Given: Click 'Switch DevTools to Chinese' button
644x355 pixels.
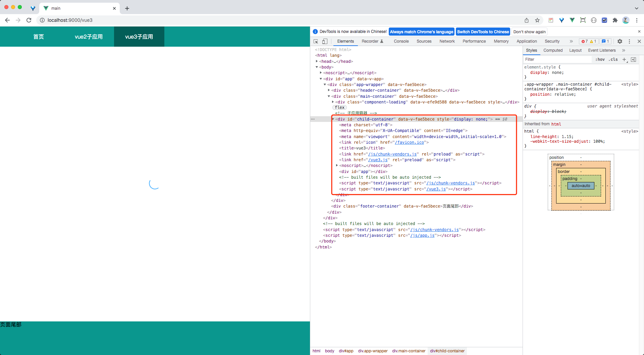Looking at the screenshot, I should tap(483, 32).
